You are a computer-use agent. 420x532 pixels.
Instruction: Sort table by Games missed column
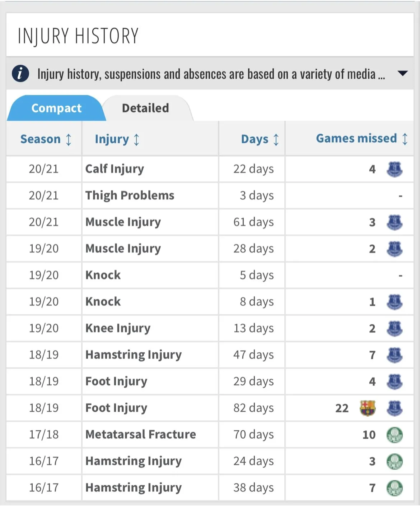click(x=362, y=138)
